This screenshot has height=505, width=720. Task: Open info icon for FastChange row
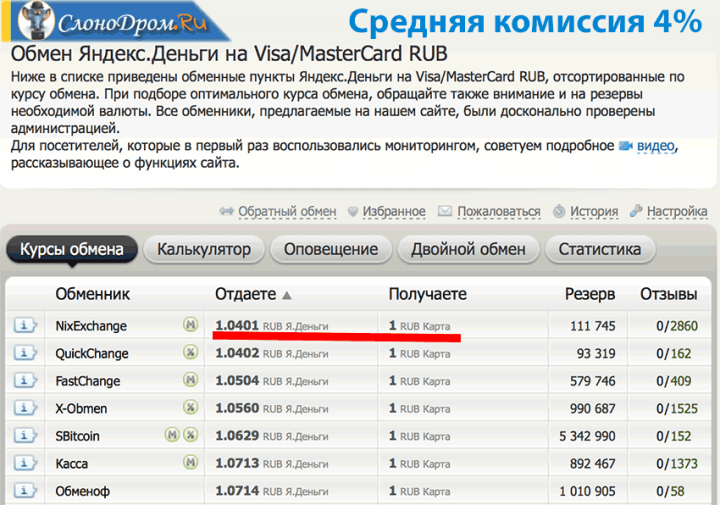24,380
